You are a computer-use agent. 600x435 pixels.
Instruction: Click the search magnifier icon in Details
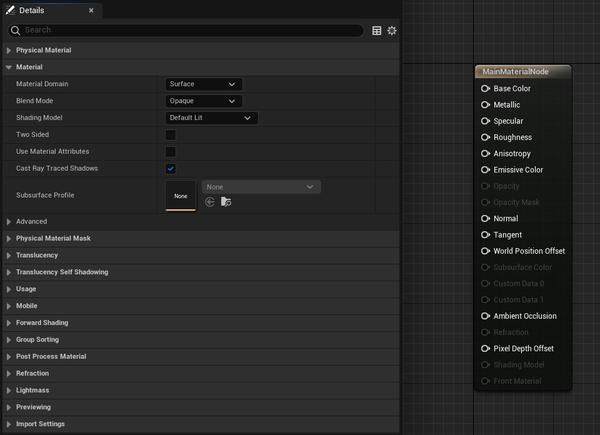(15, 31)
